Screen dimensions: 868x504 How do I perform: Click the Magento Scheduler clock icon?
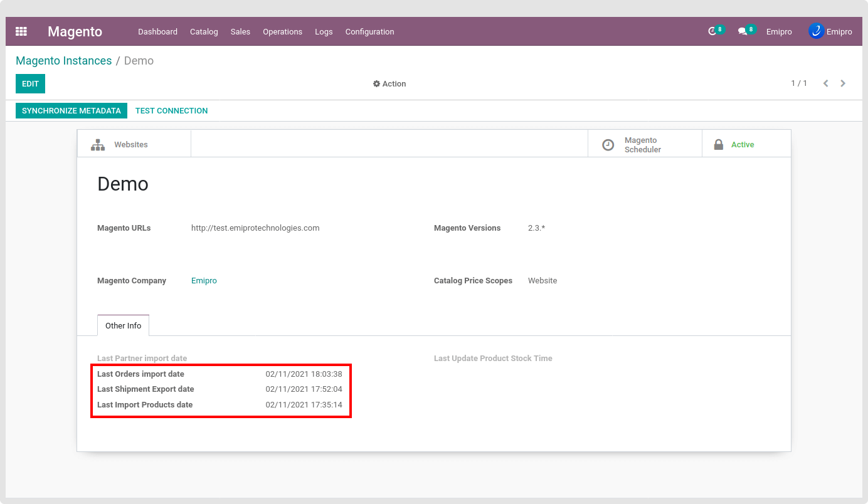point(608,145)
